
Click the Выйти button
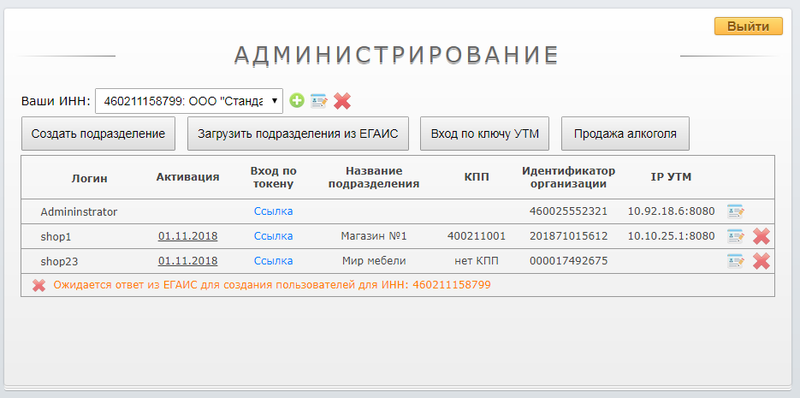pyautogui.click(x=748, y=27)
